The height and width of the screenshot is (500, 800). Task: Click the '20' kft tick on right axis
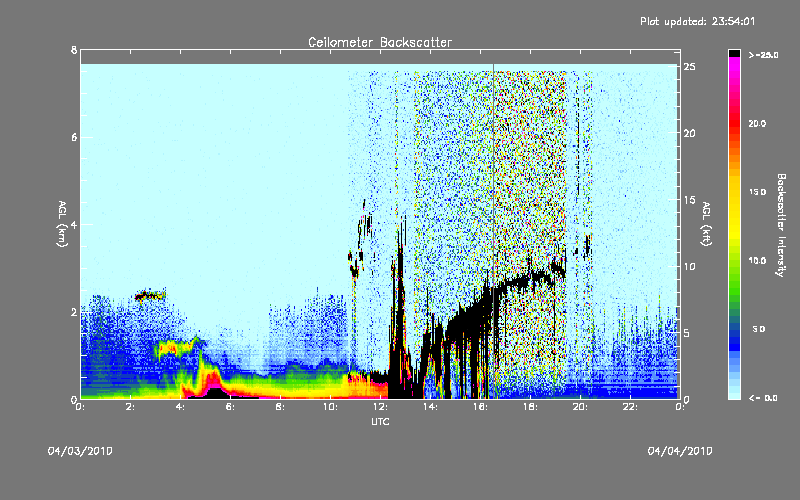pos(689,133)
